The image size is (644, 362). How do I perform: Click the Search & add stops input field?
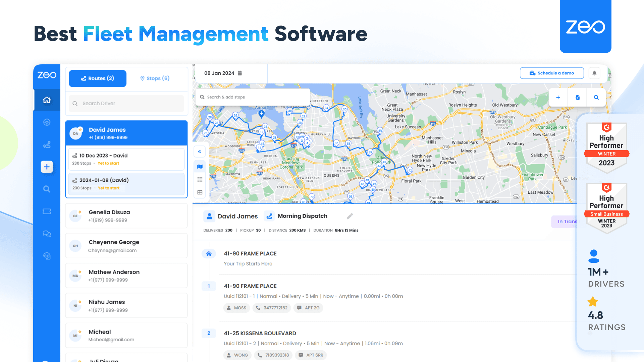pyautogui.click(x=253, y=97)
